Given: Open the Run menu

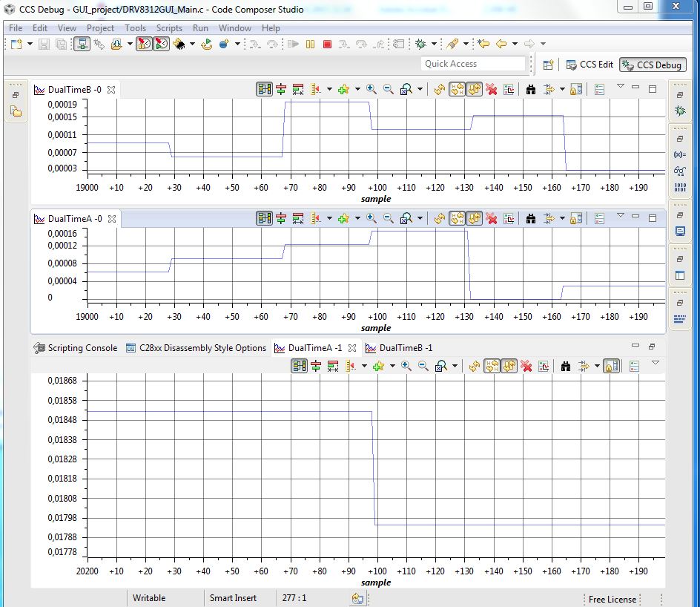Looking at the screenshot, I should (200, 28).
